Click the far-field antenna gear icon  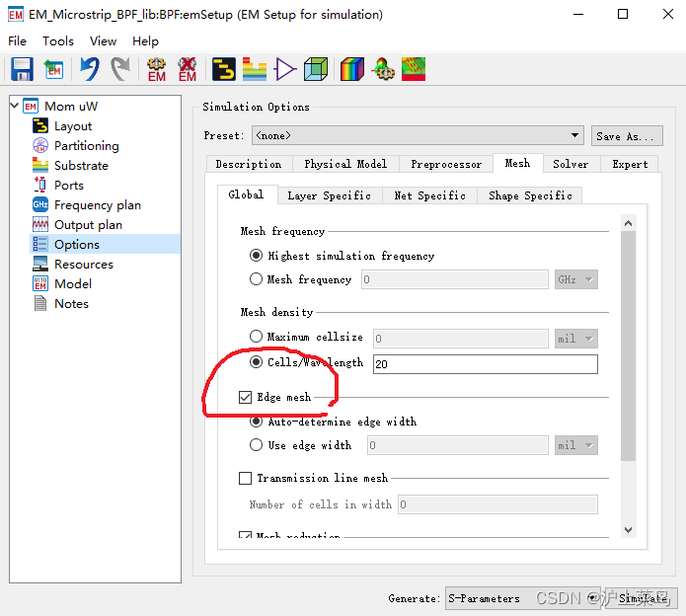(x=383, y=69)
